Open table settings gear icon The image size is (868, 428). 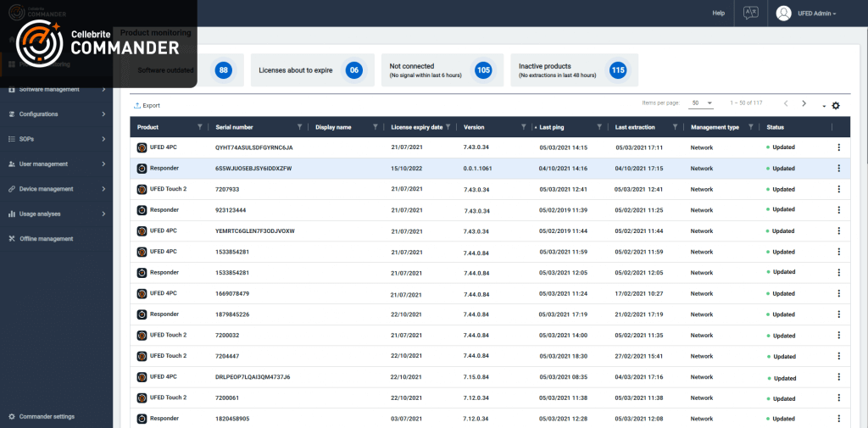(836, 105)
